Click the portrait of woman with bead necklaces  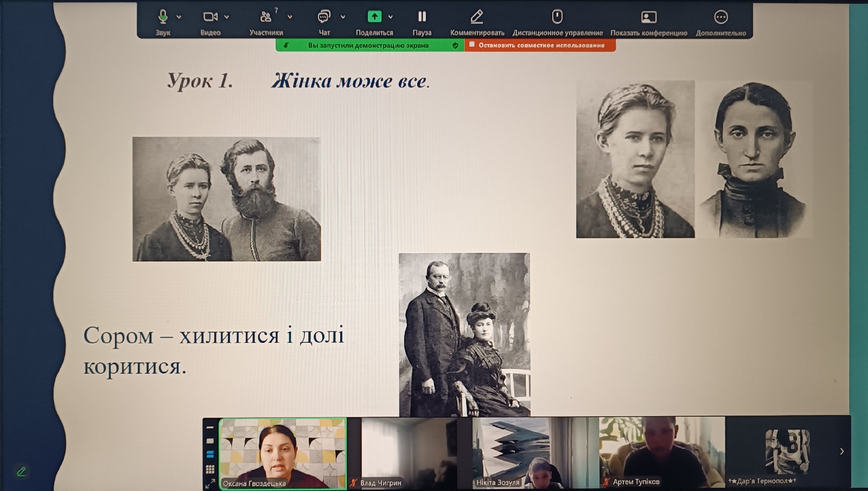[x=635, y=160]
